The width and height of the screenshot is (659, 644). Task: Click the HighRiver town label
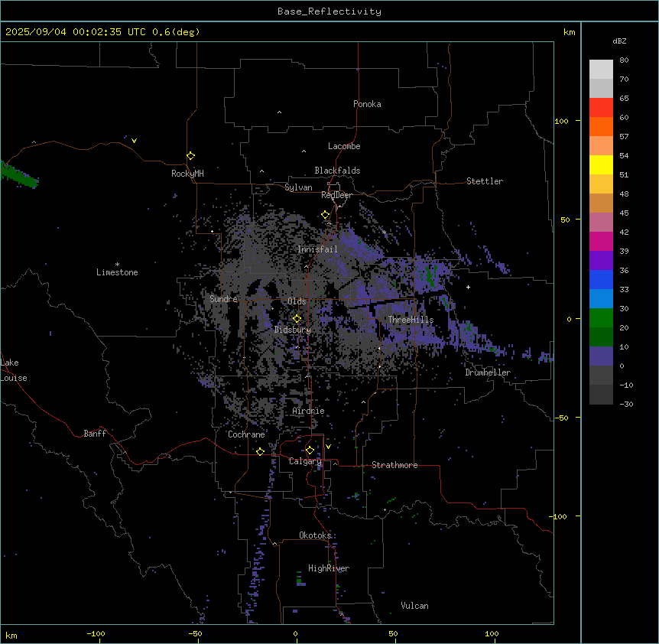pos(329,568)
